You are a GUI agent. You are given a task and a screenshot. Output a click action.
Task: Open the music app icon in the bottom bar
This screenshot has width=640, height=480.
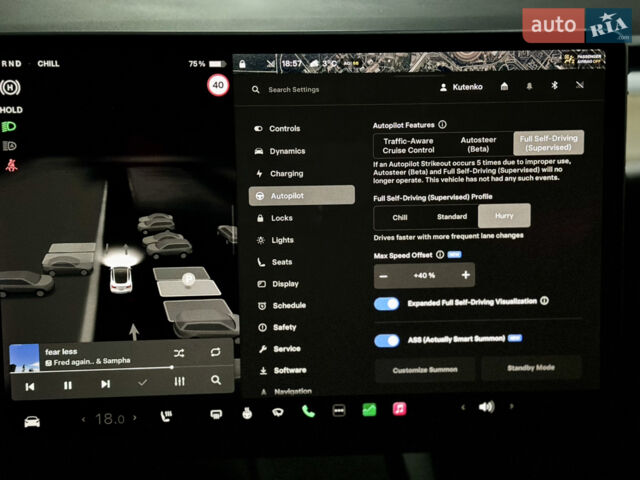(x=399, y=409)
